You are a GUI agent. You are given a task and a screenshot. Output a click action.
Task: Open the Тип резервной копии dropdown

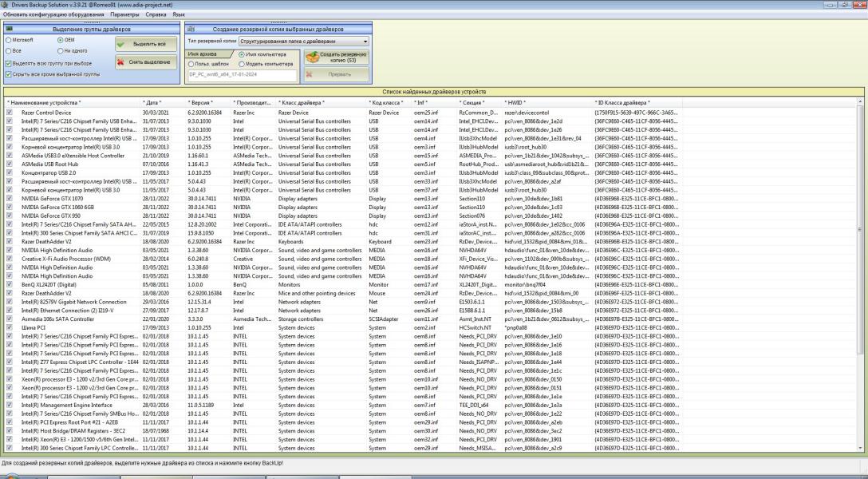(x=304, y=42)
